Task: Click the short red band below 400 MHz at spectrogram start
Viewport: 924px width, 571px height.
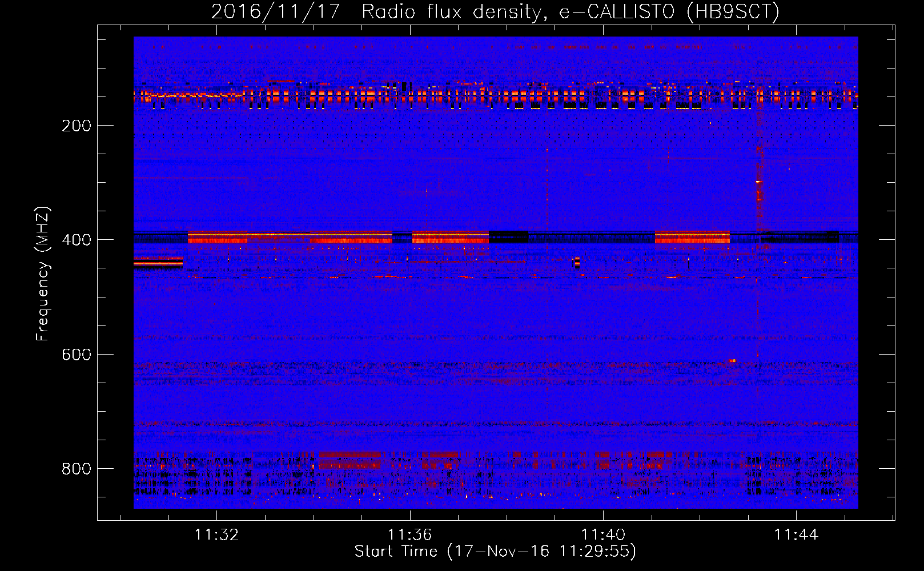Action: coord(158,262)
